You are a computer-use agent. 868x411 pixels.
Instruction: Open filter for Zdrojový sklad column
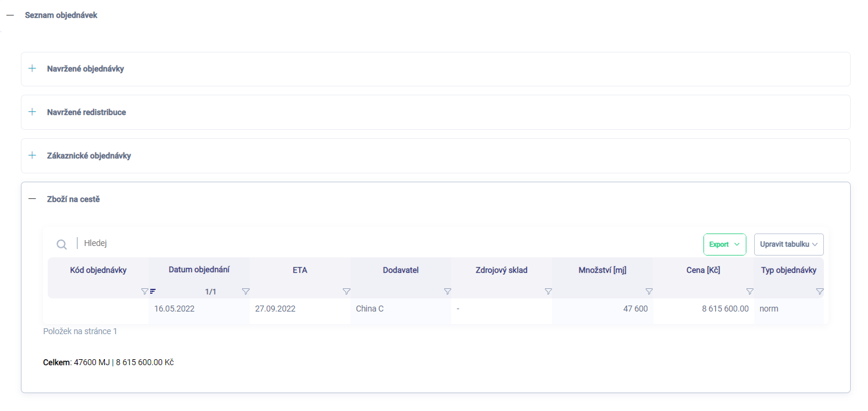(x=548, y=291)
